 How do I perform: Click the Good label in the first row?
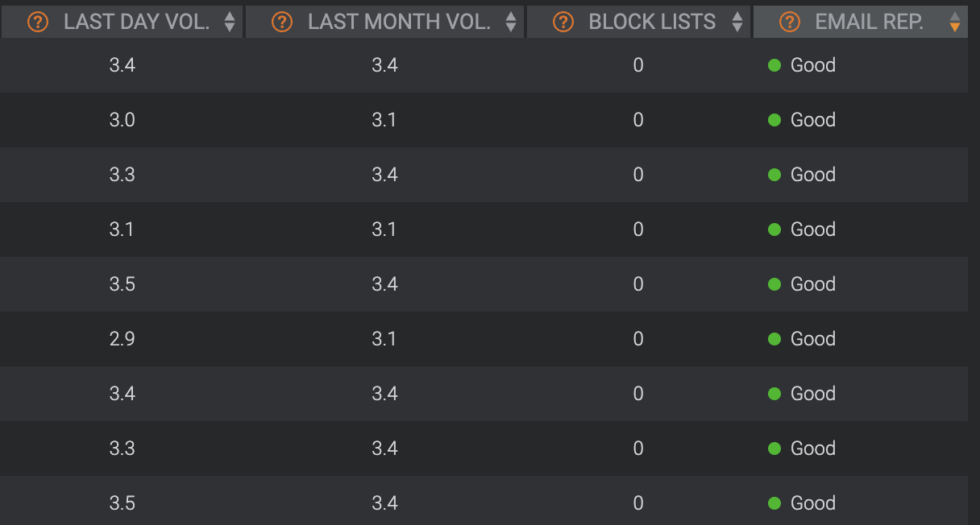pos(812,65)
